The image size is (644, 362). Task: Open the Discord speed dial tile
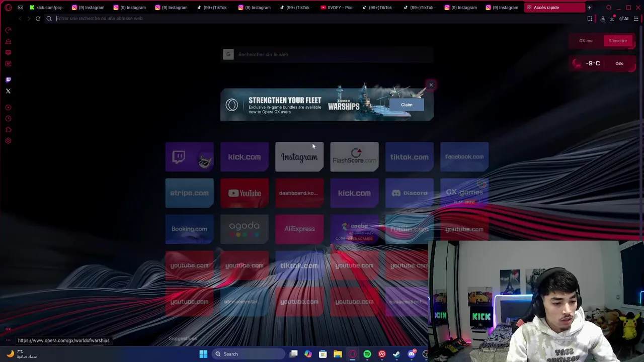pyautogui.click(x=410, y=193)
